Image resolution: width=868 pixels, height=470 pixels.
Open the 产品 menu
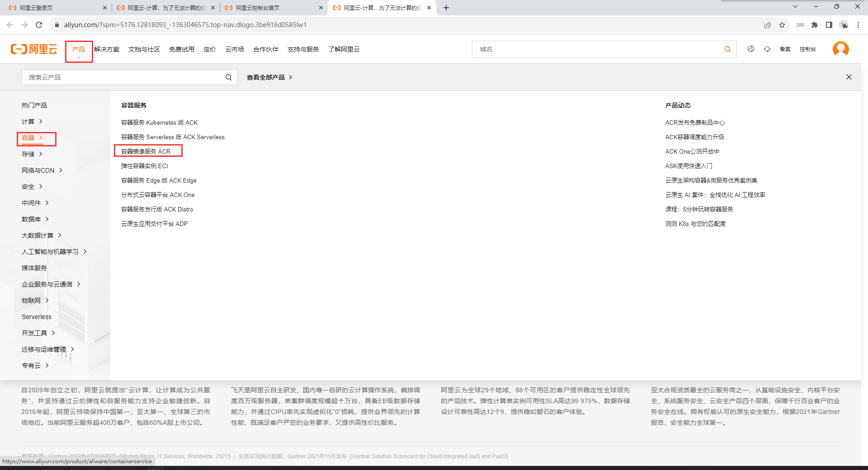coord(79,49)
